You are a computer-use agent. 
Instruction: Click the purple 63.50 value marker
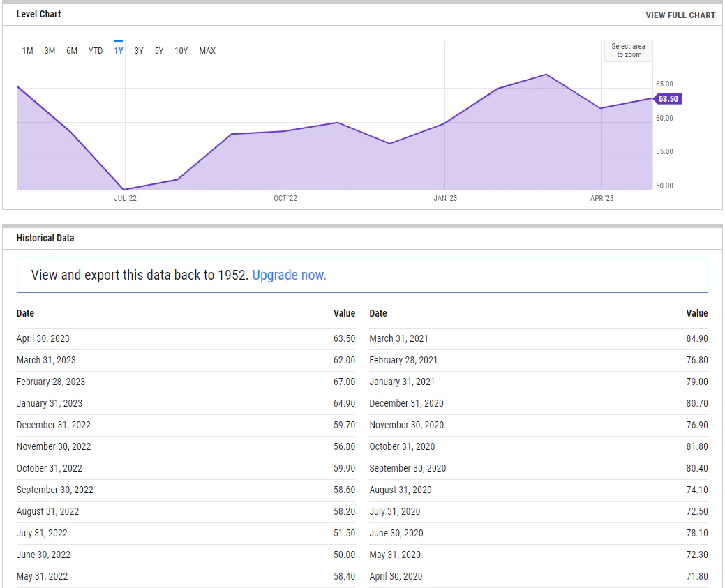(667, 99)
